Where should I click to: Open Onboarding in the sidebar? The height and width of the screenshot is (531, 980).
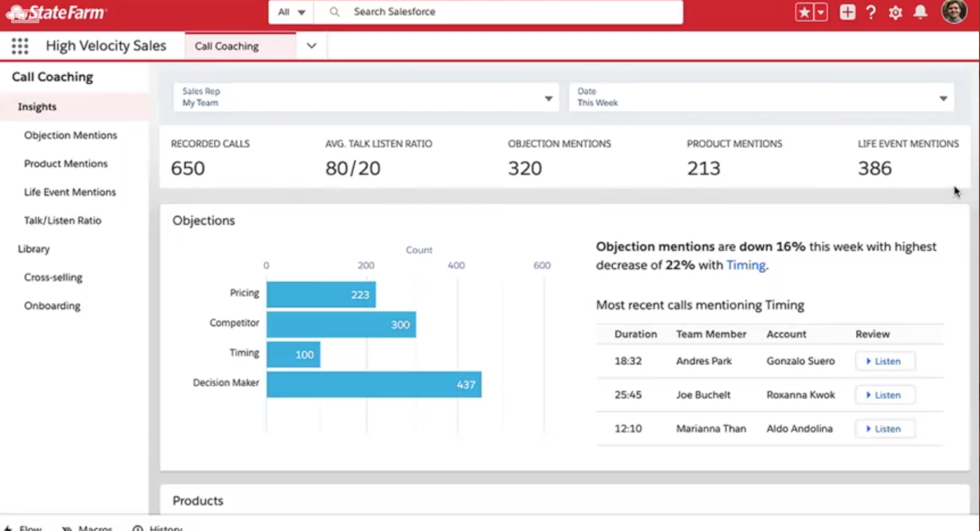52,306
